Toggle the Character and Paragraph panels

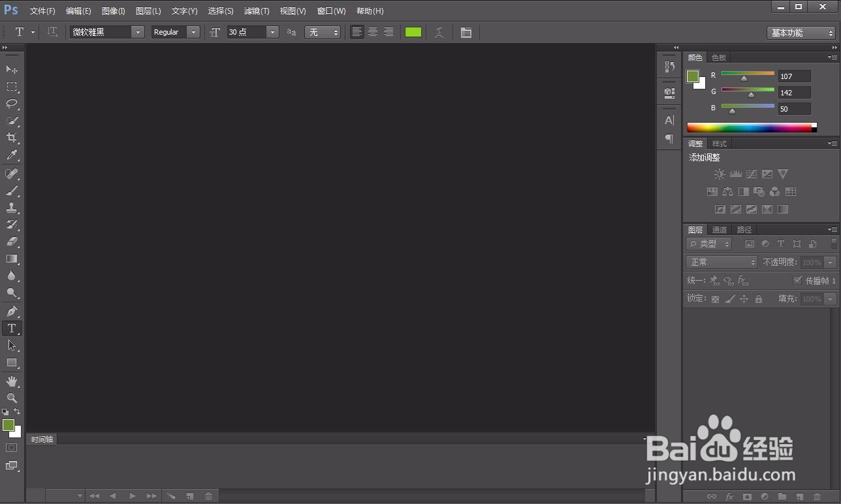click(466, 32)
